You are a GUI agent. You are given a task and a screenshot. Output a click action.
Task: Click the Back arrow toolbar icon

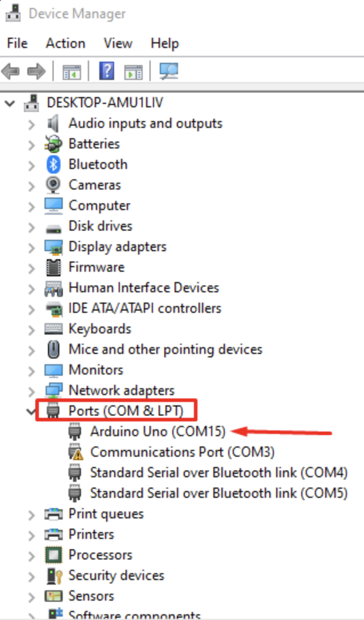click(11, 71)
